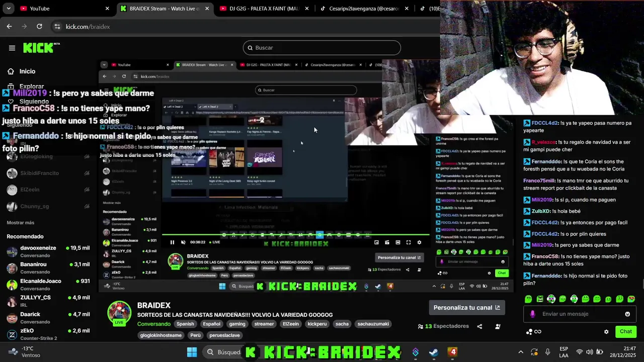Click Personaliza tu canal button
The height and width of the screenshot is (362, 644).
click(467, 308)
